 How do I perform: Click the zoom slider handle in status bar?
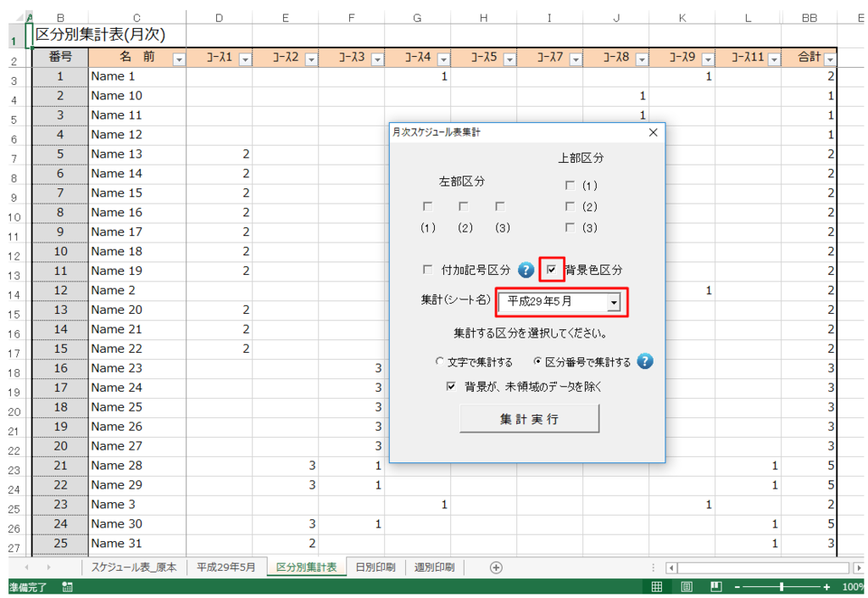781,587
